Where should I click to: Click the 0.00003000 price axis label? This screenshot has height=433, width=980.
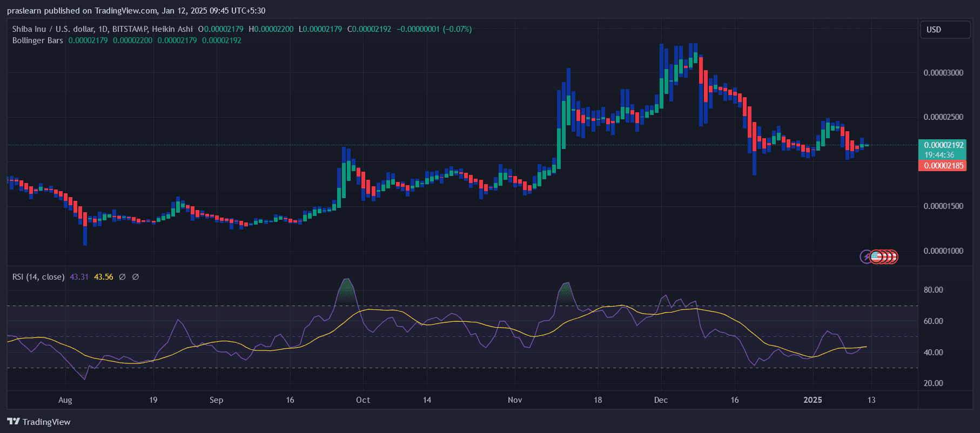pyautogui.click(x=943, y=73)
